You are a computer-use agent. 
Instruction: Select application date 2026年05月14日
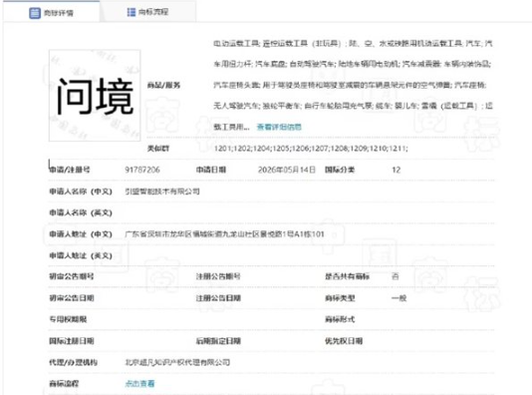[287, 170]
